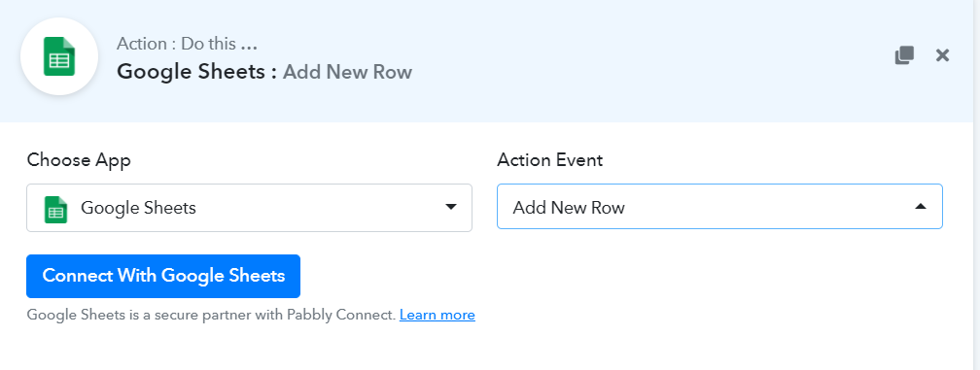Remove the action step with X icon

click(942, 55)
